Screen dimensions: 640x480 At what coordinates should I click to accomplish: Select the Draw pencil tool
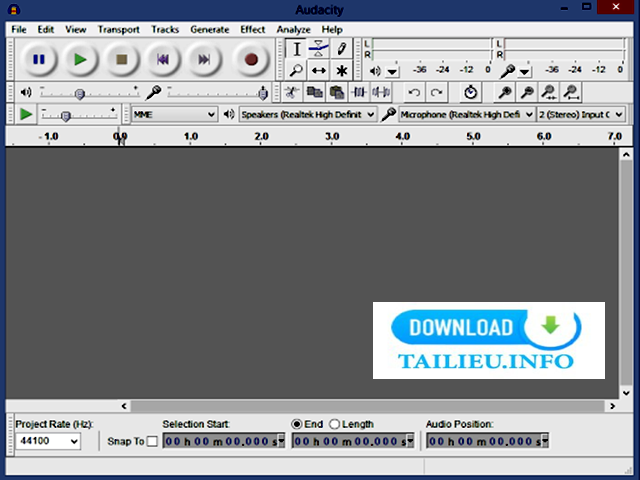[x=341, y=49]
